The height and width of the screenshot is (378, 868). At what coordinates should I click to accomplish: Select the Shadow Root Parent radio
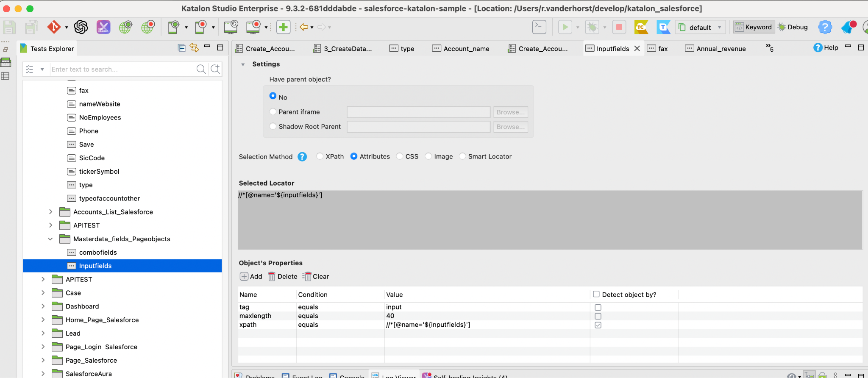[273, 126]
